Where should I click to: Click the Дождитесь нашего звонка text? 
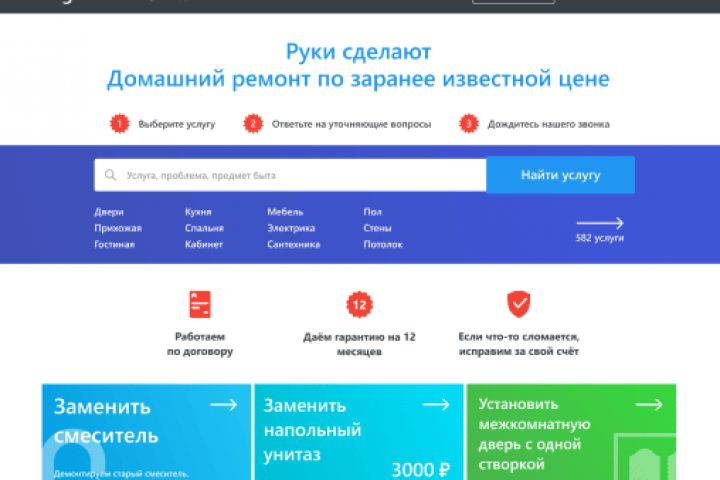coord(549,124)
